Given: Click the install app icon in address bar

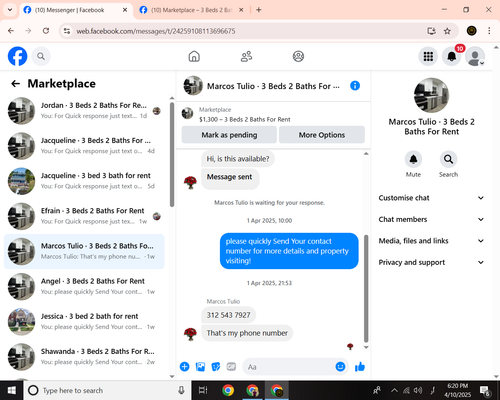Looking at the screenshot, I should coord(432,31).
